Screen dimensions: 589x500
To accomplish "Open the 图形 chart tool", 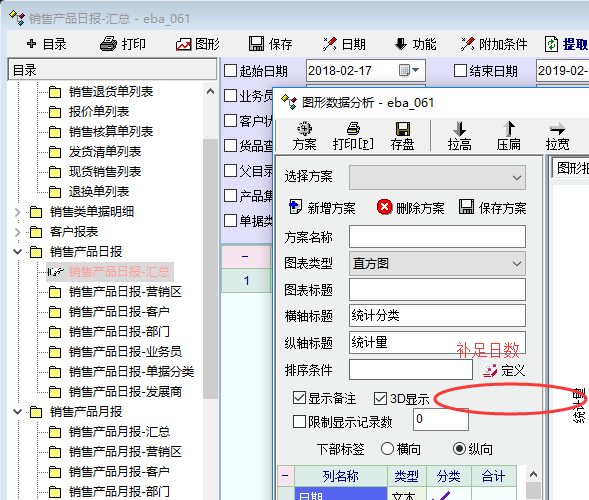I will (x=198, y=44).
